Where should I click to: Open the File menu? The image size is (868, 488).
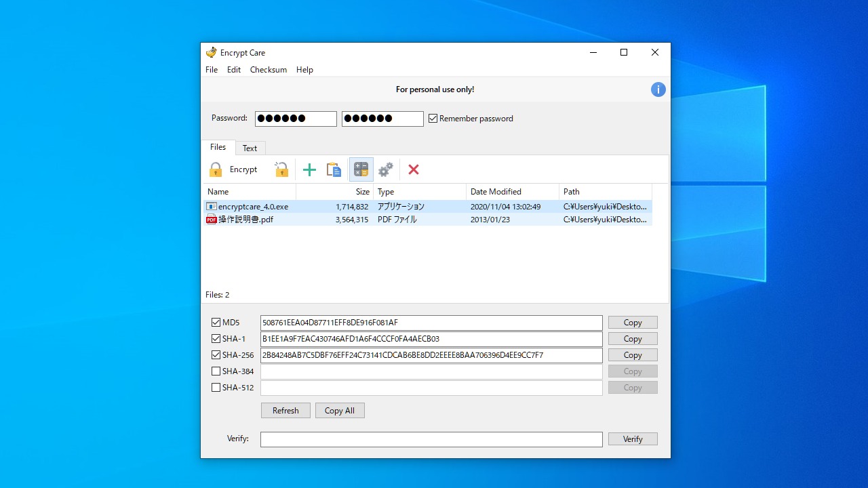pyautogui.click(x=212, y=70)
